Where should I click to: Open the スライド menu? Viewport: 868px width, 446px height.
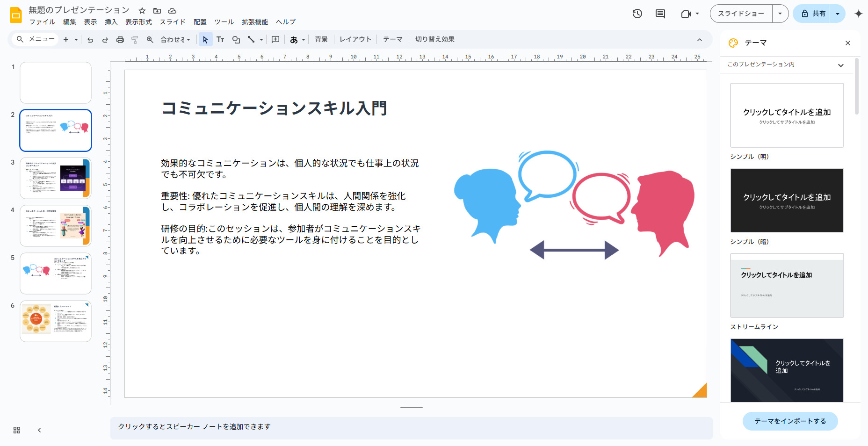tap(173, 22)
